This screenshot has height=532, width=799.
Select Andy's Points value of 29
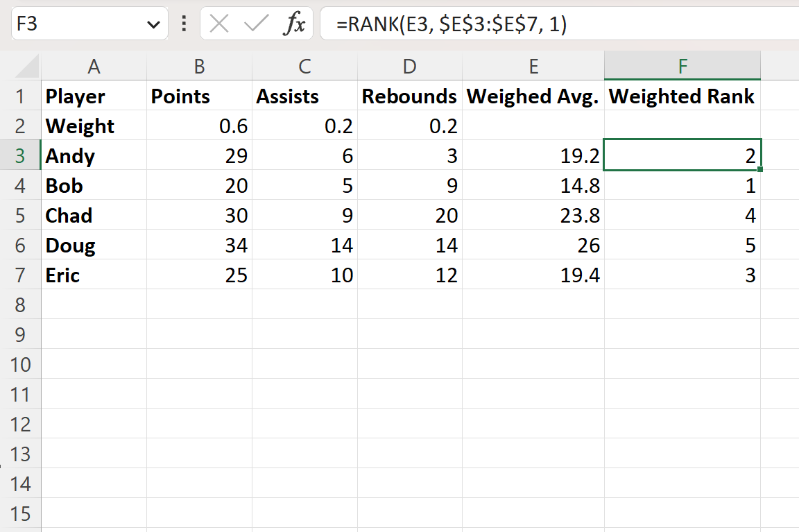(199, 155)
